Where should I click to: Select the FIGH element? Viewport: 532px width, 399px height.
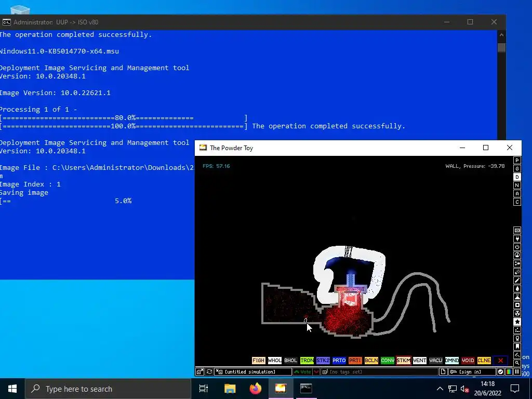(x=259, y=361)
